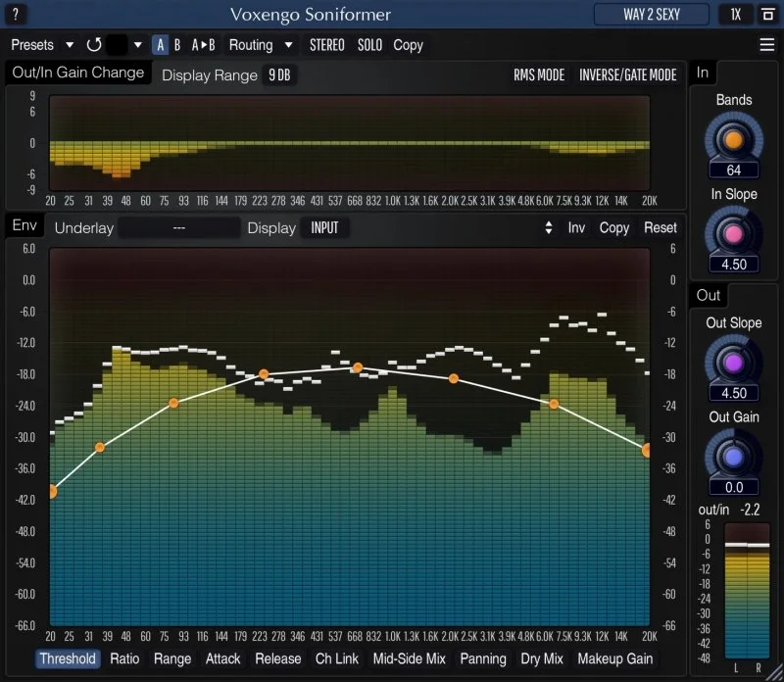The height and width of the screenshot is (682, 784).
Task: Click the Routing label
Action: 251,45
